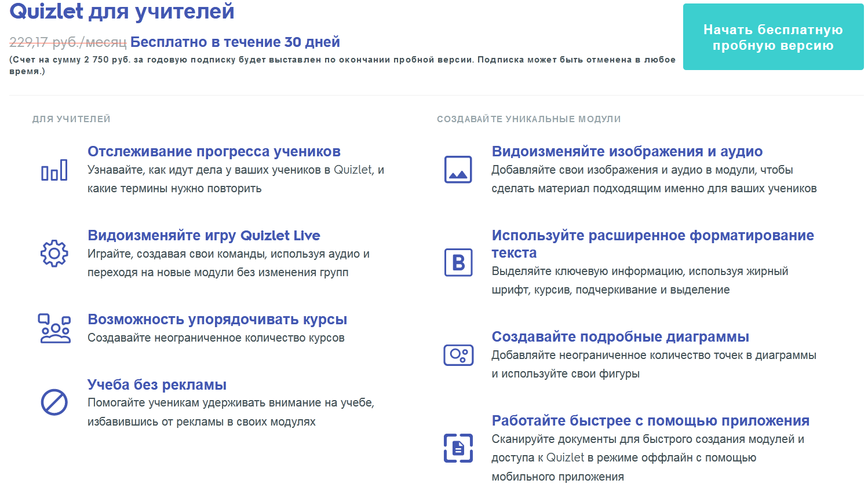Screen dimensions: 868x491
Task: Click the crossed-out price '229,17 руб./месяц'
Action: [68, 42]
